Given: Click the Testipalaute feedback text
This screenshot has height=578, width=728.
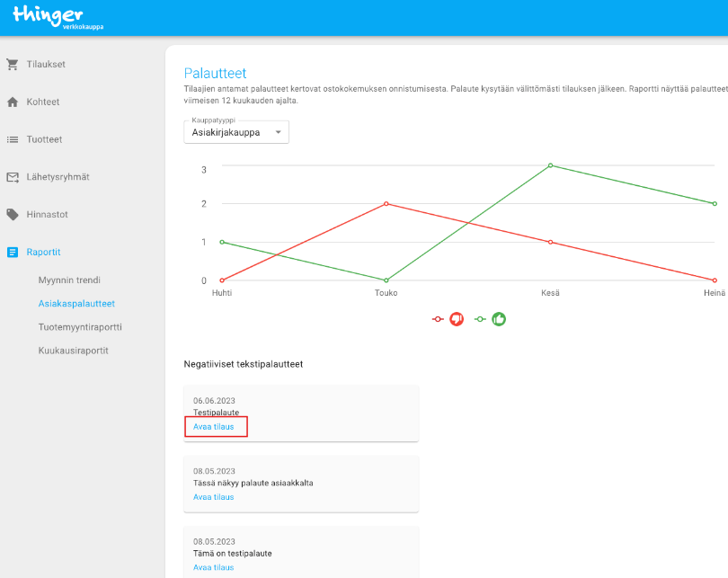Looking at the screenshot, I should (x=216, y=413).
